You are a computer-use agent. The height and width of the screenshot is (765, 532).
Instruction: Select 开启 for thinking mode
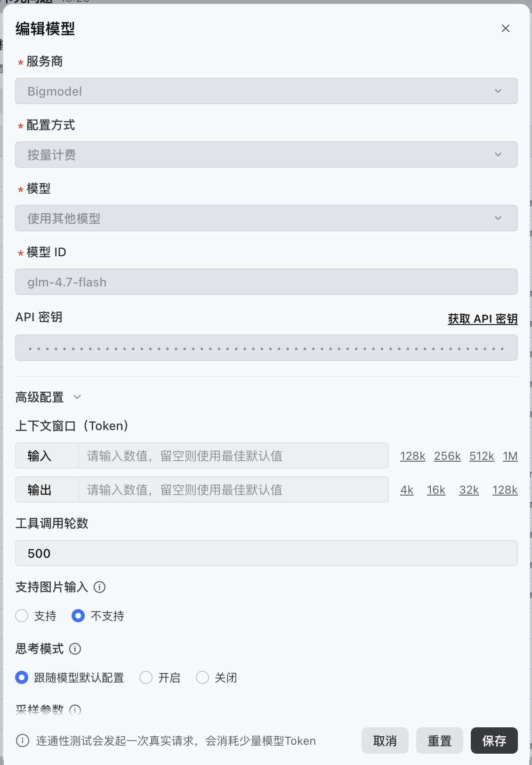click(146, 677)
